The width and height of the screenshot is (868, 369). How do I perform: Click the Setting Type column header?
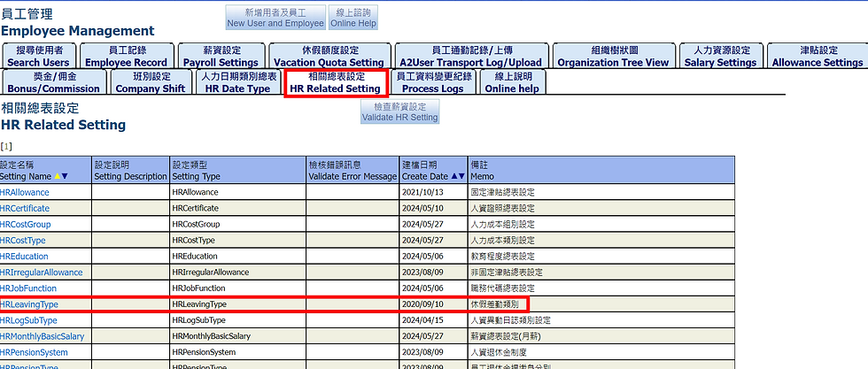[238, 171]
